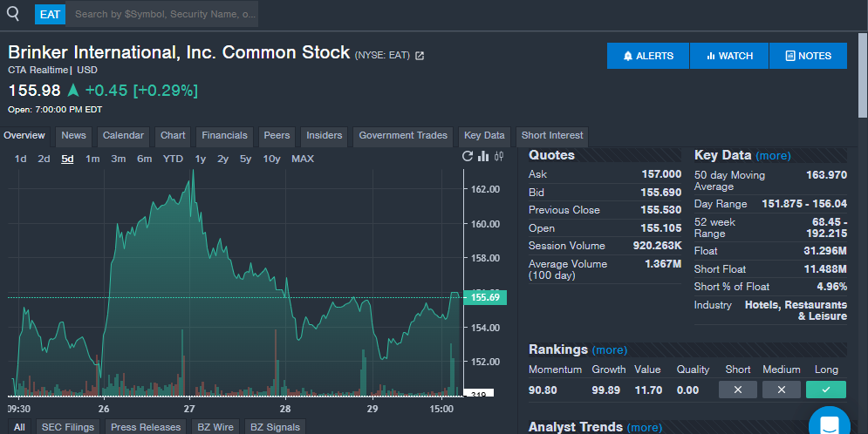Click the Bid value 155.690

[661, 193]
